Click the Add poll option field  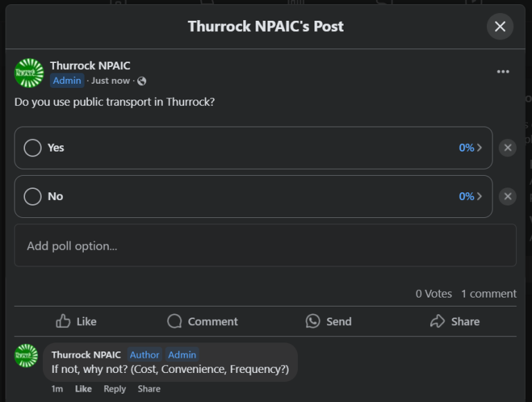click(265, 246)
